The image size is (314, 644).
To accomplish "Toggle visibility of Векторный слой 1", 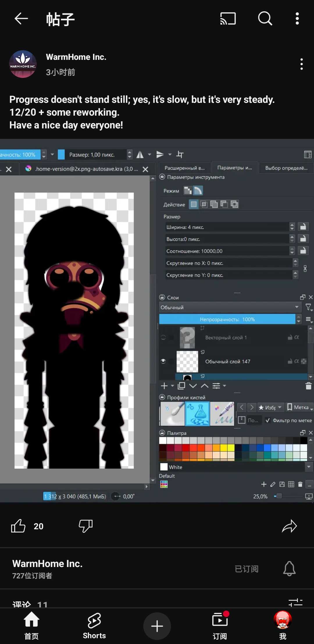I will pyautogui.click(x=163, y=337).
